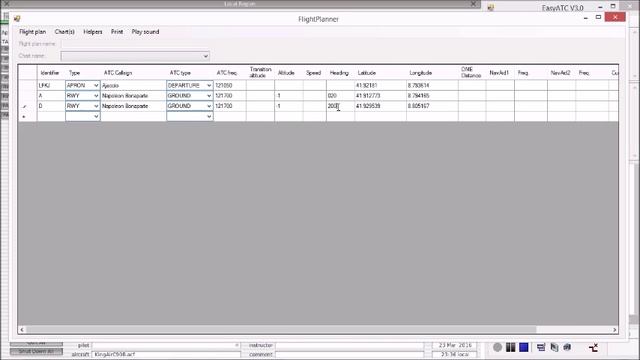Click the 121700 ATC freq cell in row A
640x360 pixels.
tap(230, 96)
